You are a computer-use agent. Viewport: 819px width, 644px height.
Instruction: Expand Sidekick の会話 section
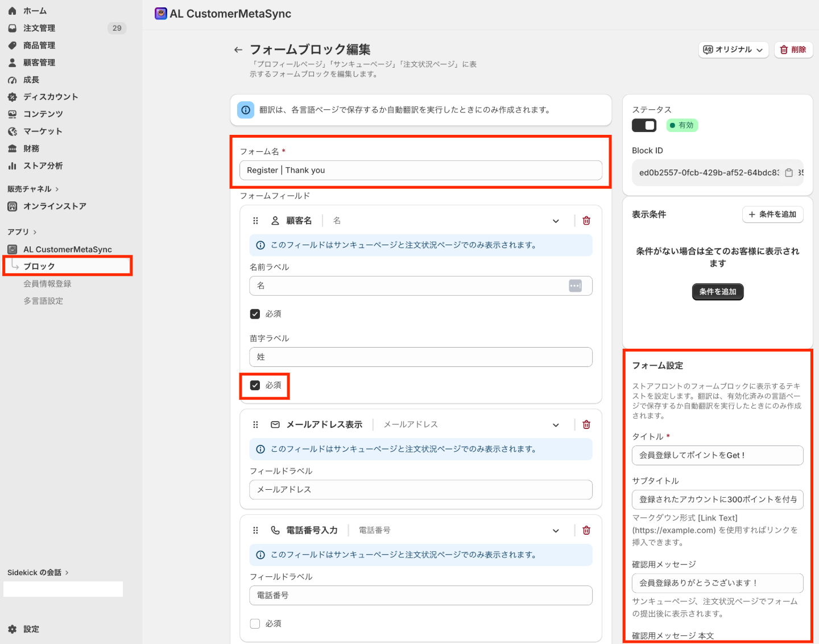pyautogui.click(x=38, y=572)
